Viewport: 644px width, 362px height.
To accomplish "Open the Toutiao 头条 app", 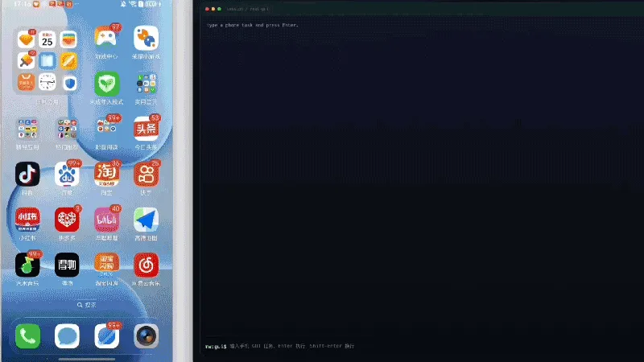I will (x=146, y=129).
